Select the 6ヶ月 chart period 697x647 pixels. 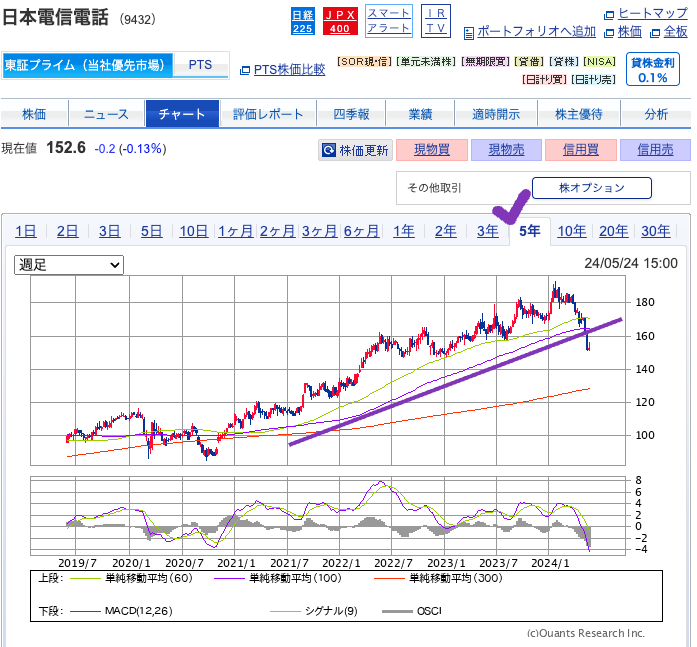361,232
